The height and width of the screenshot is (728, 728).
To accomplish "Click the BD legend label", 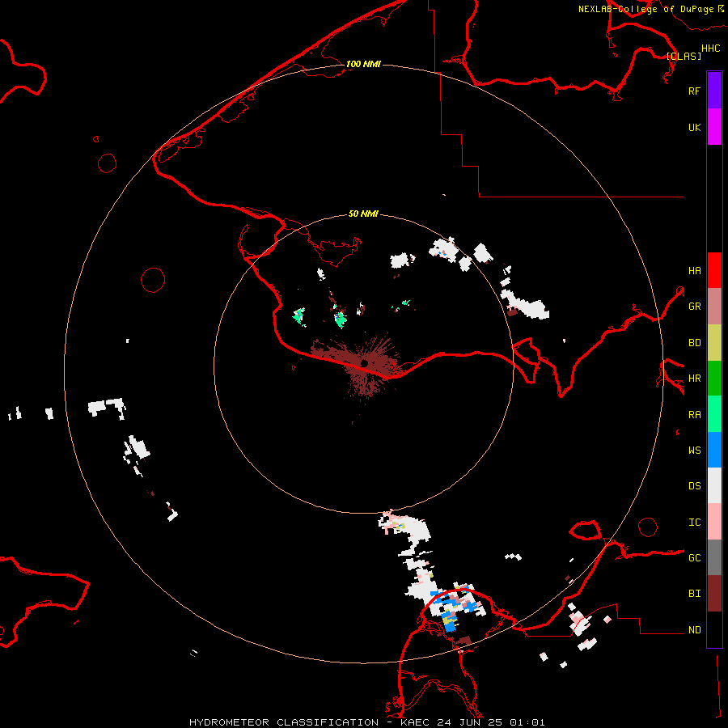I will [x=694, y=343].
